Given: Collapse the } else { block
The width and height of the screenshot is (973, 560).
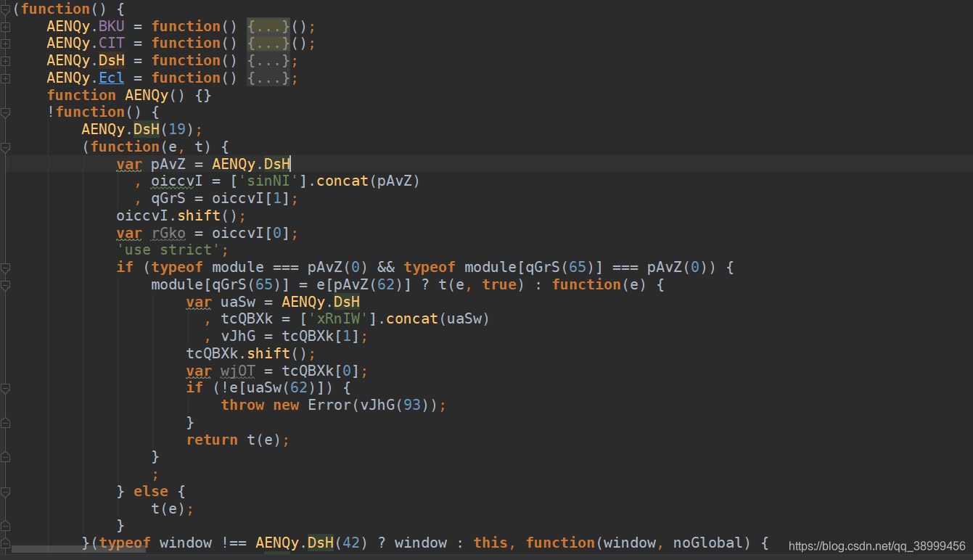Looking at the screenshot, I should (5, 492).
